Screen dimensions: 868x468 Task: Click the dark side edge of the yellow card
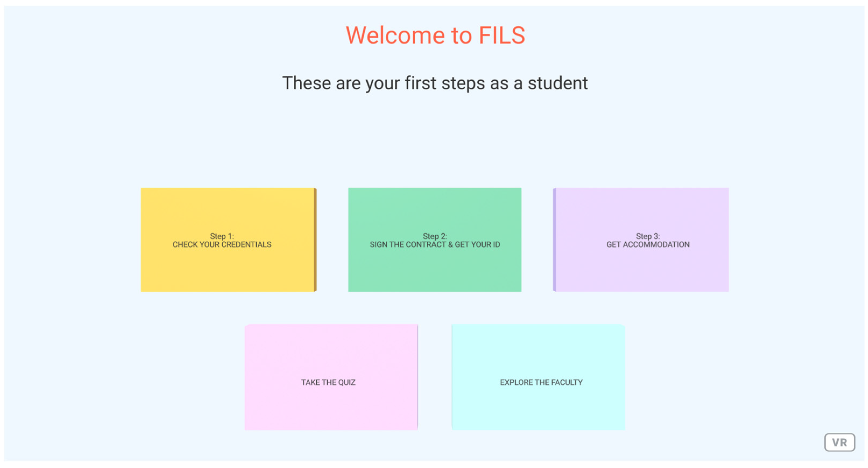tap(315, 240)
